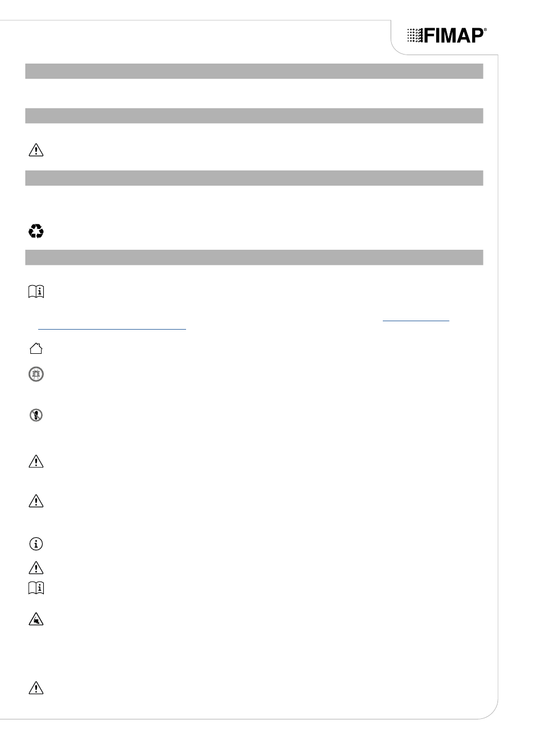Click the warning triangle above the recycling symbol
Screen dimensions: 534x756
pos(36,150)
